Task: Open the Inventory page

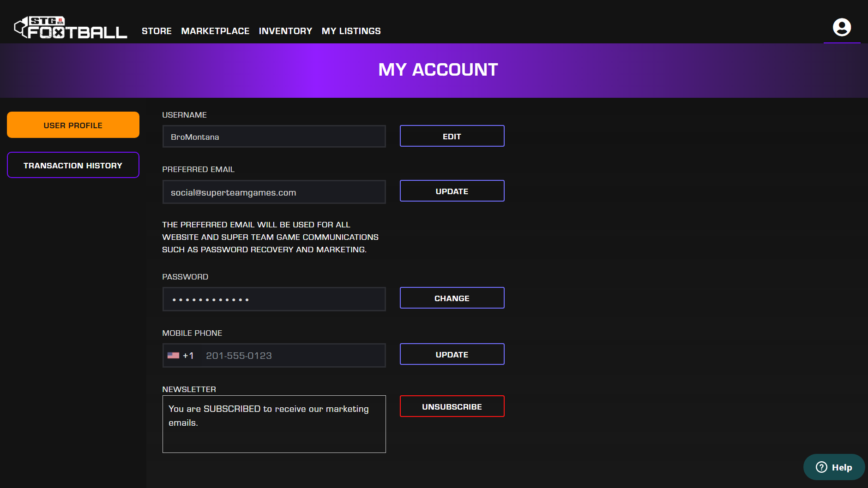Action: pos(285,31)
